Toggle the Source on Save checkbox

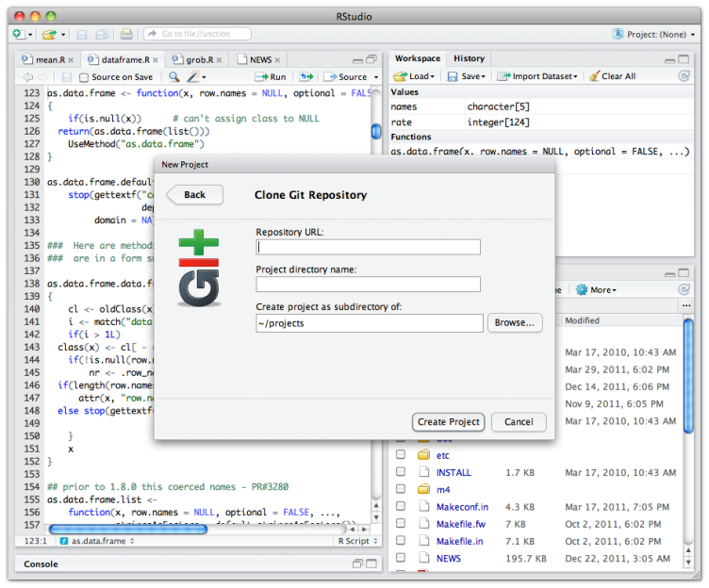click(84, 77)
